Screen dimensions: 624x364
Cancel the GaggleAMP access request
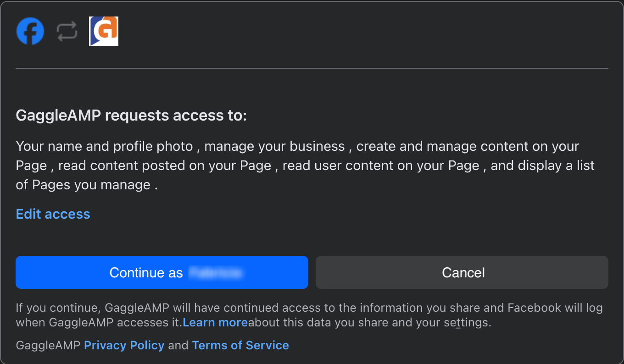tap(462, 272)
